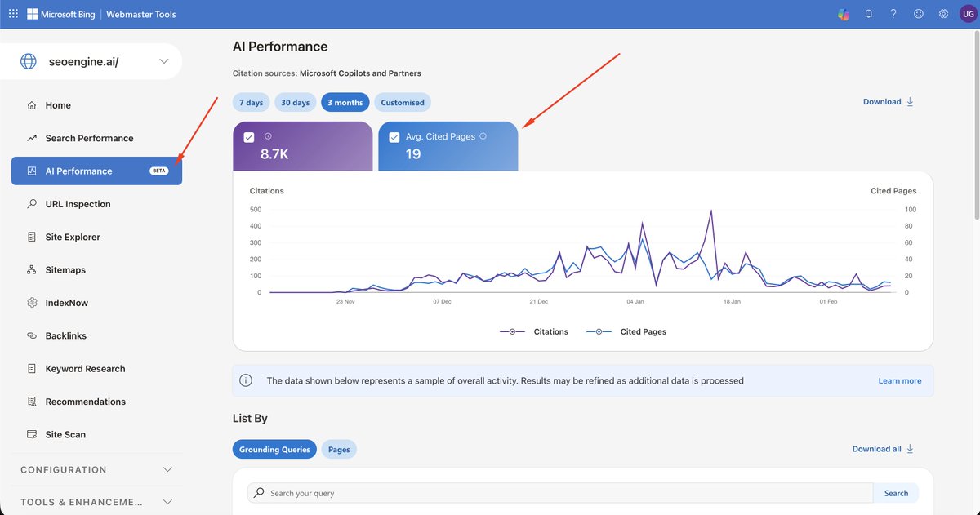Expand the TOOLS & ENHANCEMENTS section
Image resolution: width=980 pixels, height=515 pixels.
click(96, 503)
